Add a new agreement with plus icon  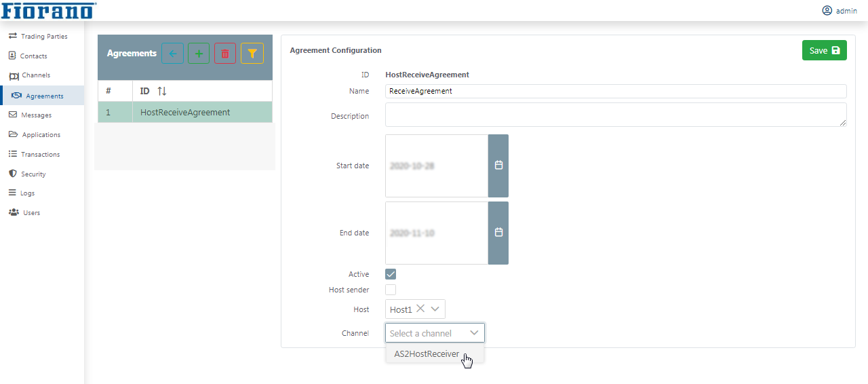point(199,53)
